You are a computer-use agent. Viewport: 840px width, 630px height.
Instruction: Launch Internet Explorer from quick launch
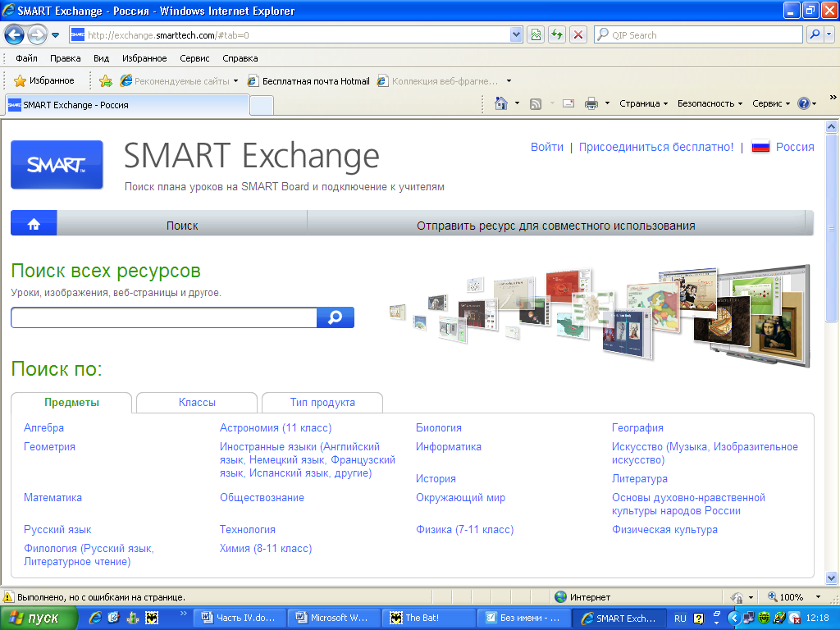pos(95,618)
